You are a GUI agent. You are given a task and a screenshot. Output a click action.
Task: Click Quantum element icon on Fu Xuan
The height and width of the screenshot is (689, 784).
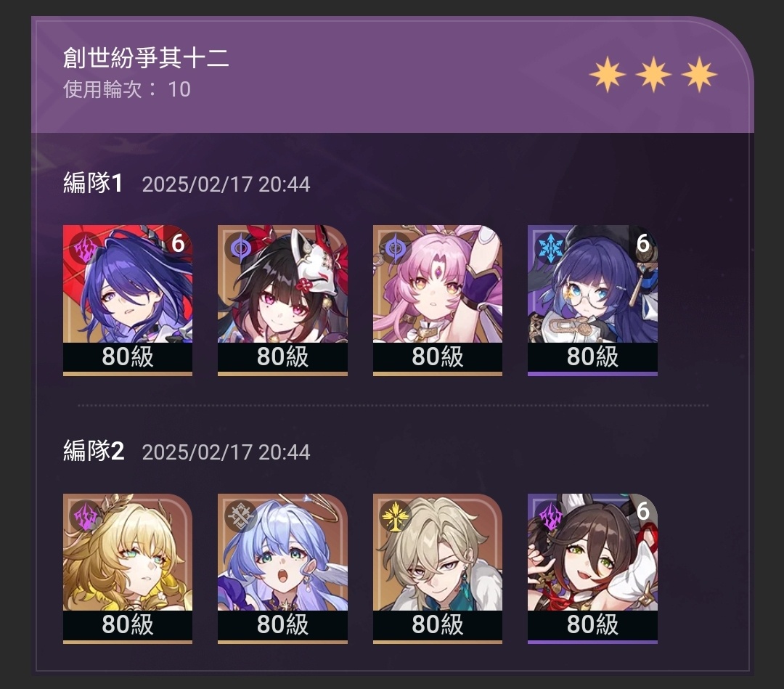click(395, 248)
